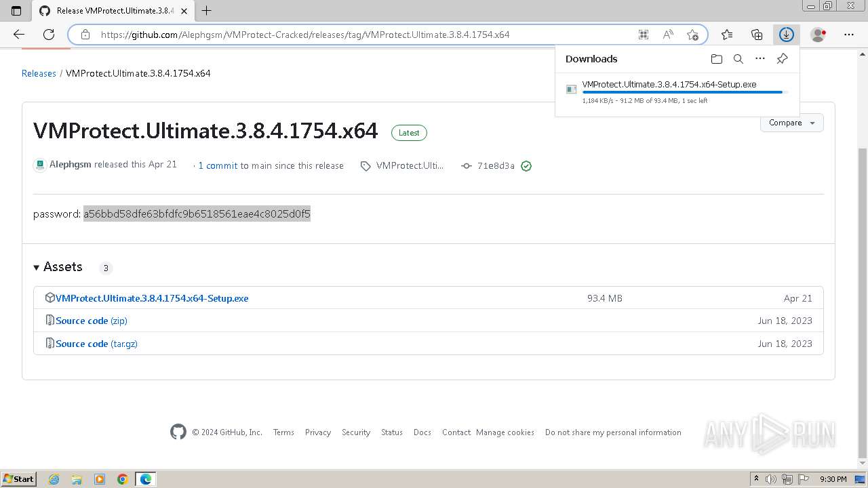Click Do not share my personal information

pos(613,432)
